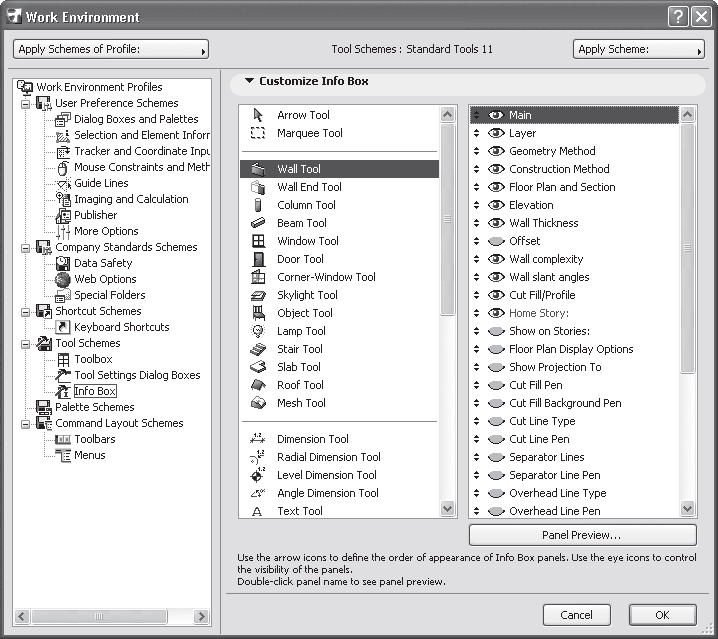This screenshot has height=639, width=718.
Task: Click the left tree horizontal scrollbar
Action: [110, 617]
